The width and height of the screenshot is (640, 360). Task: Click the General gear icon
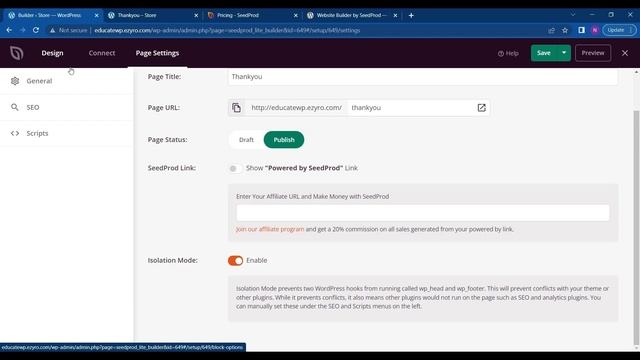tap(15, 81)
